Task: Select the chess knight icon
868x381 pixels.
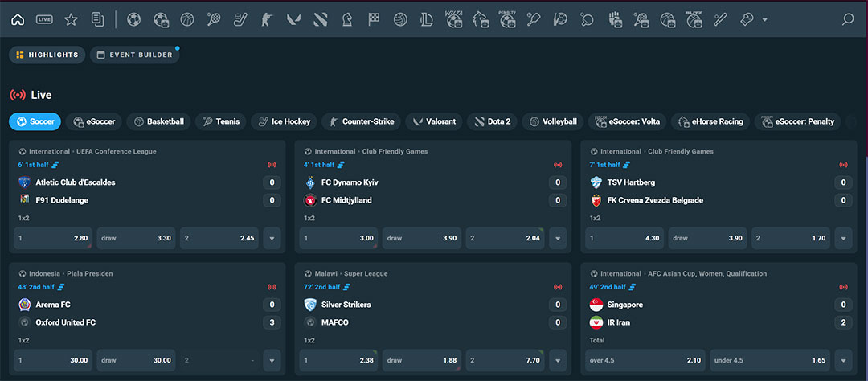Action: point(346,20)
